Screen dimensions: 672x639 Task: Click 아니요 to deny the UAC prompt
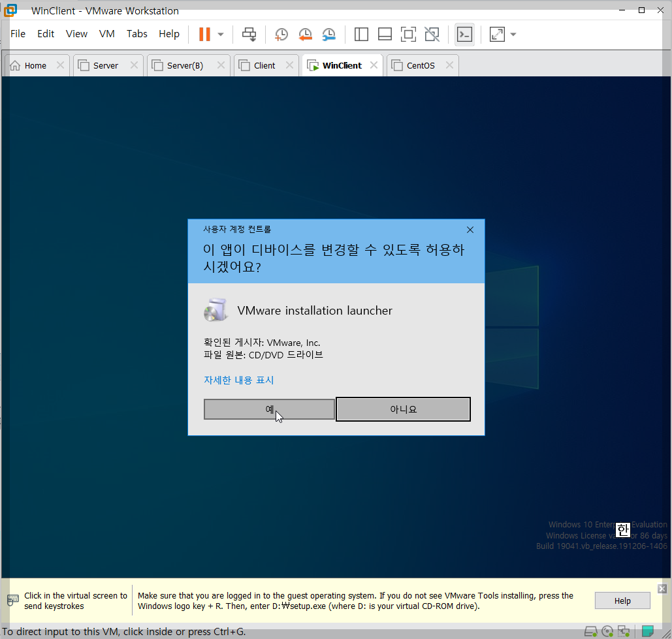[x=404, y=409]
